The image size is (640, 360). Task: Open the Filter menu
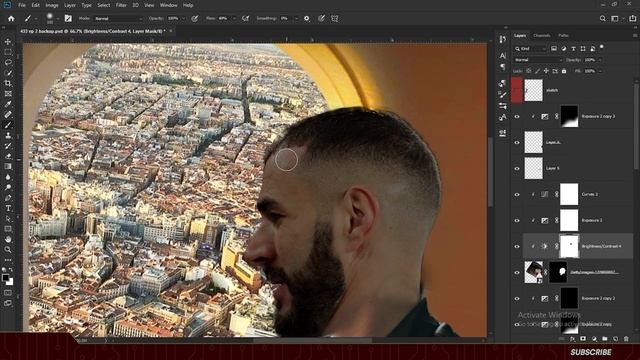coord(121,5)
